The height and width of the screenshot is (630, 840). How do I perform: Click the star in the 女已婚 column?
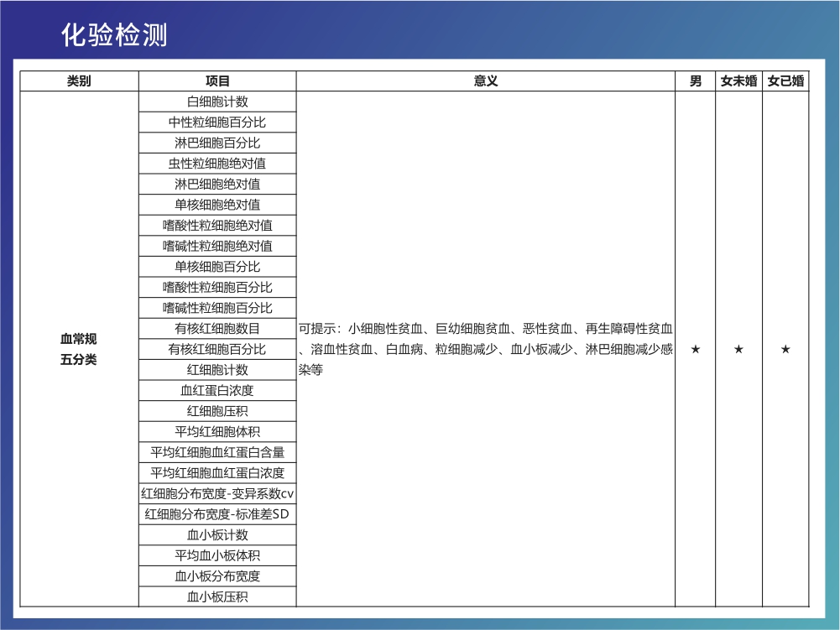(785, 349)
